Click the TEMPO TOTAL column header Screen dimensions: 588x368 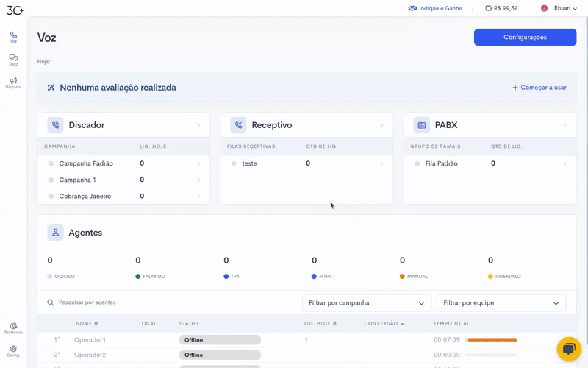451,323
